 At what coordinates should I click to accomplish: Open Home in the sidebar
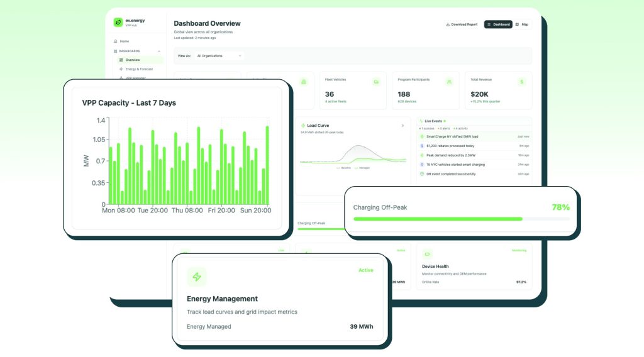click(124, 41)
